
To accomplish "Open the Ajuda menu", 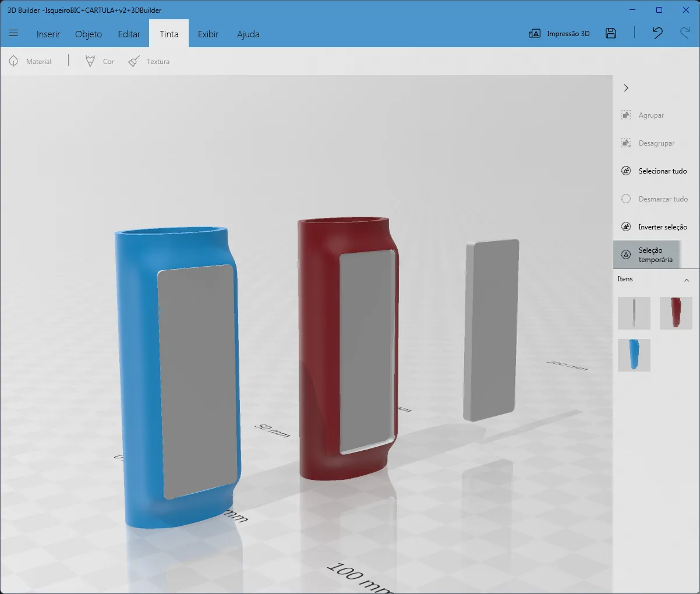I will pos(248,34).
